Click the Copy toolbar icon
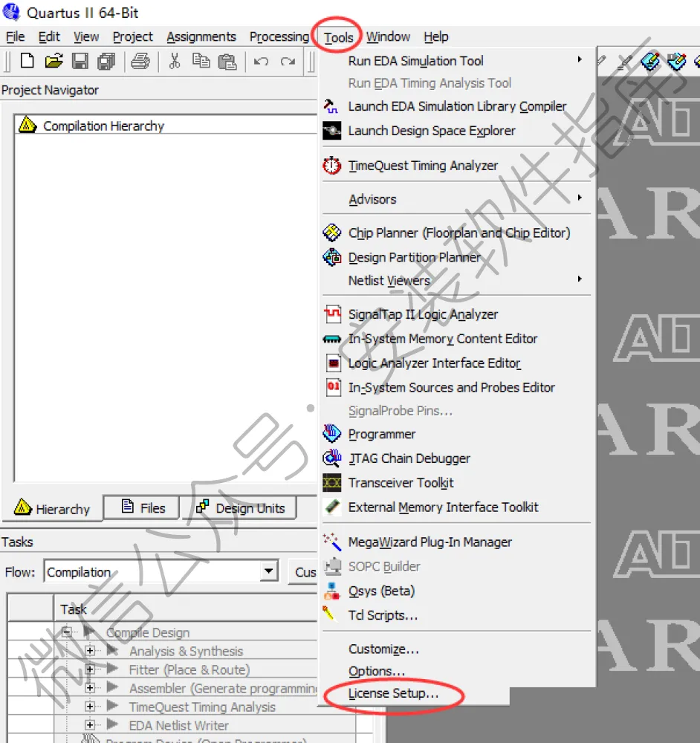Screen dimensions: 700x743 (x=201, y=61)
